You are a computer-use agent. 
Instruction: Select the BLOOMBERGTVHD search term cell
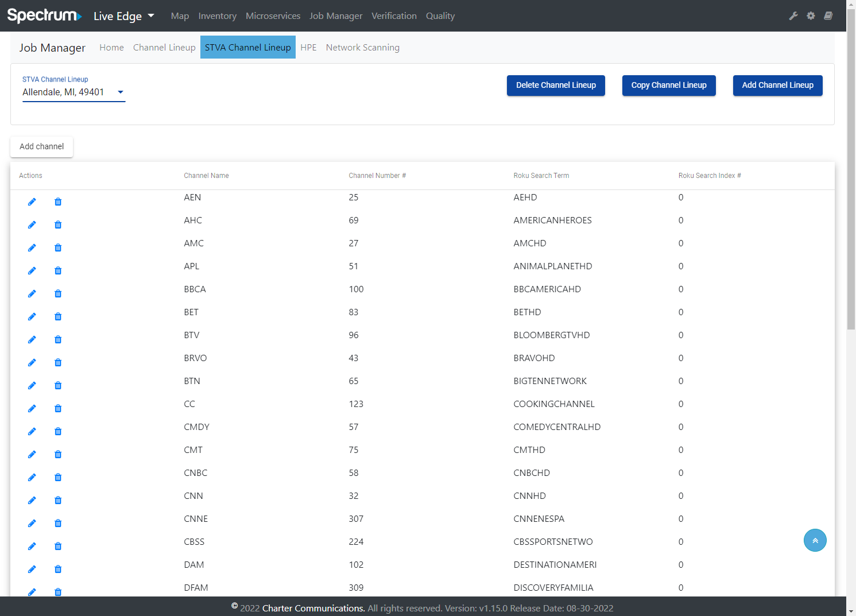[552, 335]
